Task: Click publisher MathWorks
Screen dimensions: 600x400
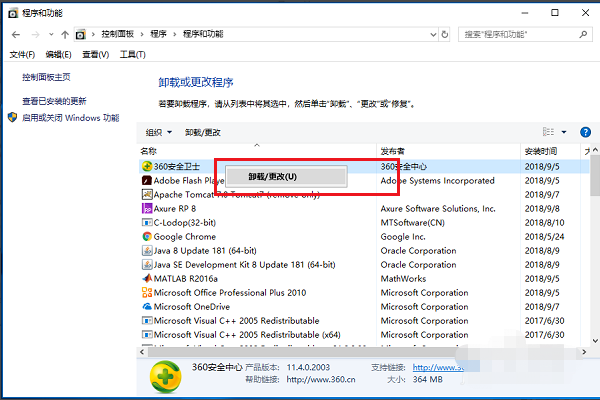Action: click(x=403, y=279)
